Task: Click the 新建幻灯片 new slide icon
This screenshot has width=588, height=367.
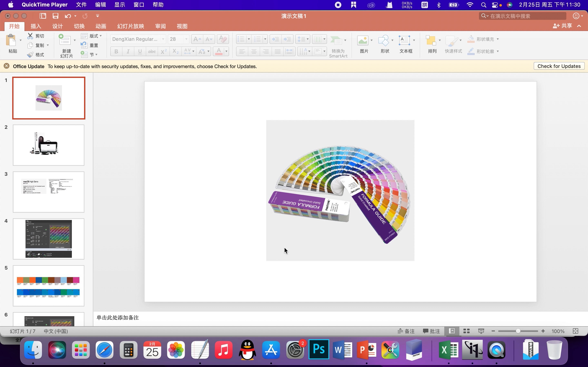Action: click(x=65, y=40)
